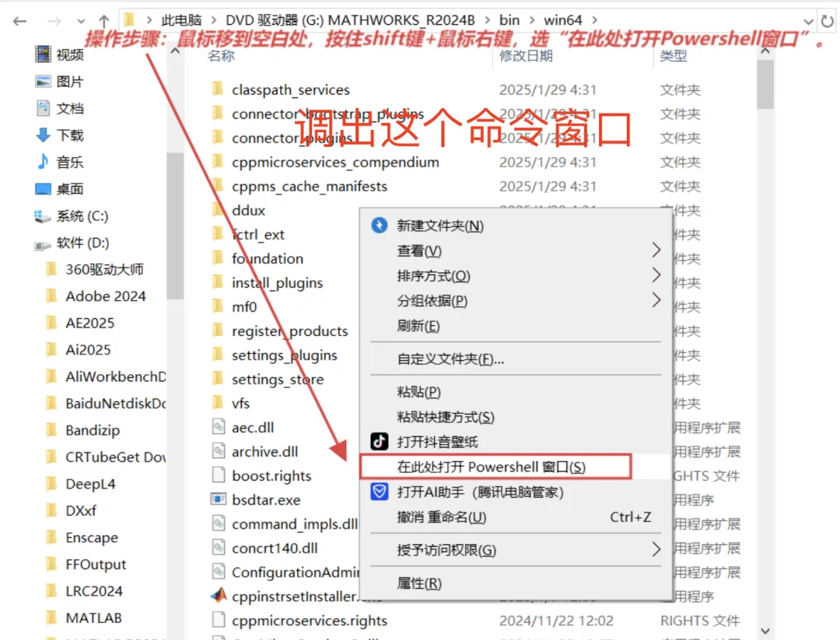This screenshot has height=640, width=840.
Task: Expand the 查看(V) submenu
Action: click(516, 250)
